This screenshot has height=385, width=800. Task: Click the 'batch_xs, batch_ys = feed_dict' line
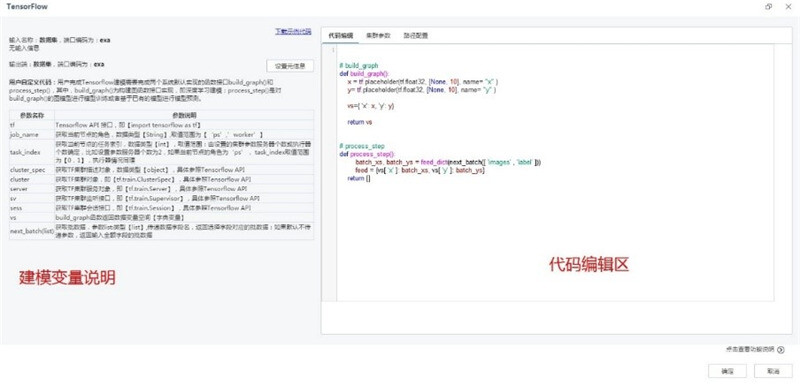click(x=448, y=162)
